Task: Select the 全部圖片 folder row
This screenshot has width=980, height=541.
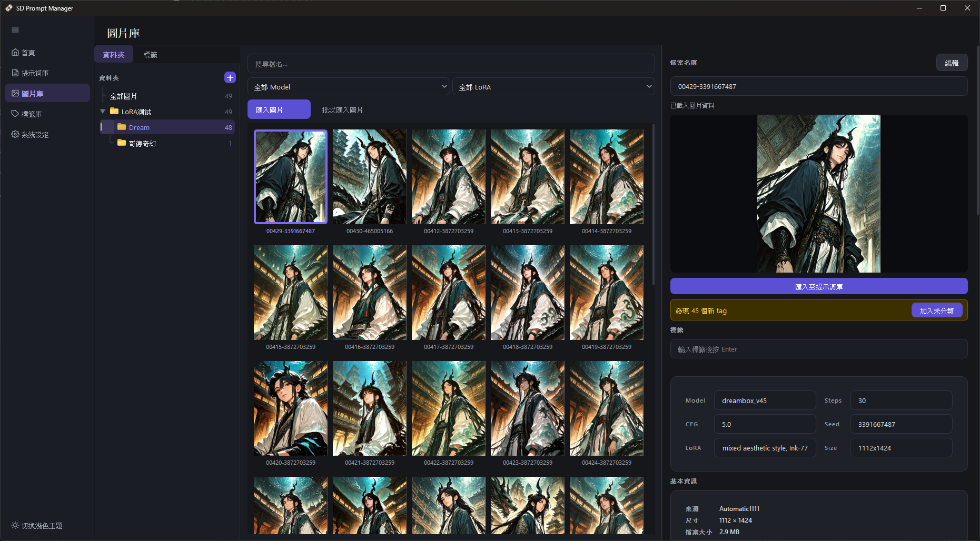Action: click(x=167, y=96)
